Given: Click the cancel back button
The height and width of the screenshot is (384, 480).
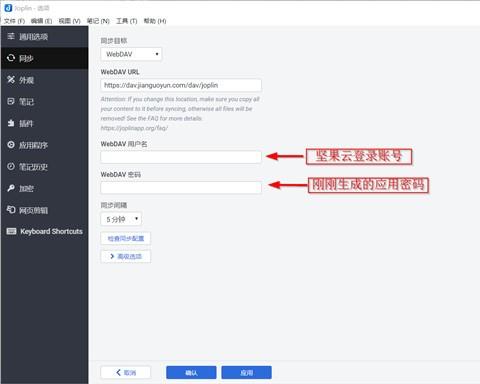Looking at the screenshot, I should 126,373.
